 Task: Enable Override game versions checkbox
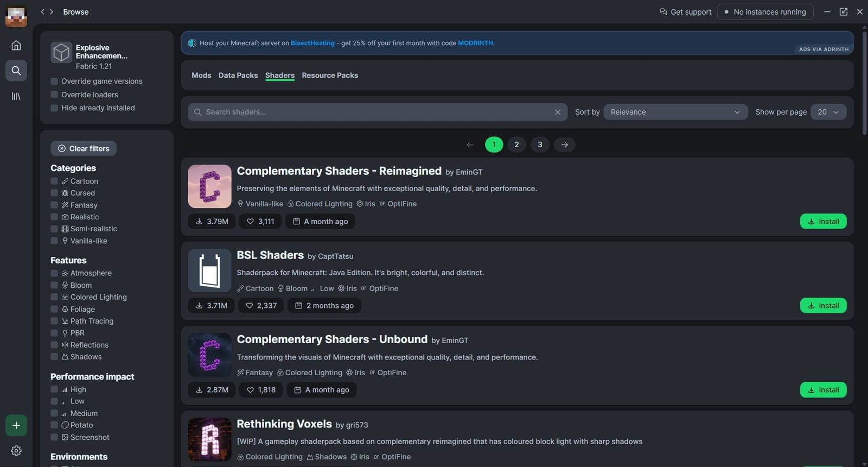54,81
